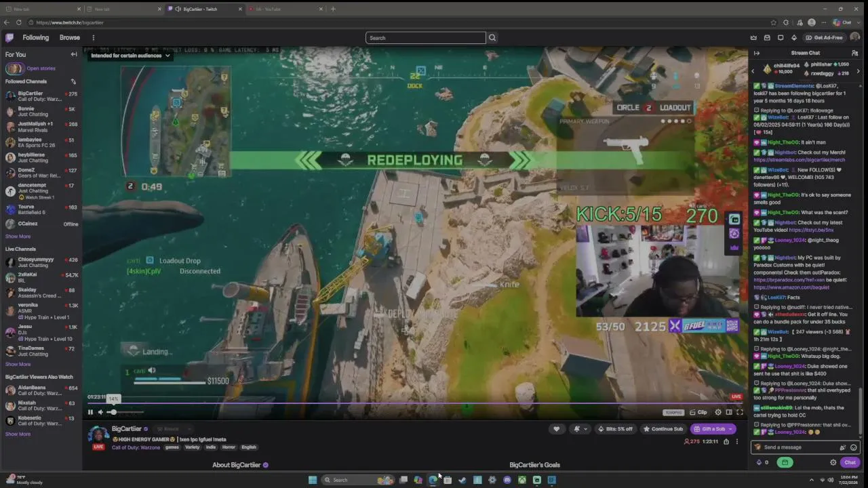Screen dimensions: 868x488
Task: Open Call of Duty: Warzone category link
Action: 136,447
